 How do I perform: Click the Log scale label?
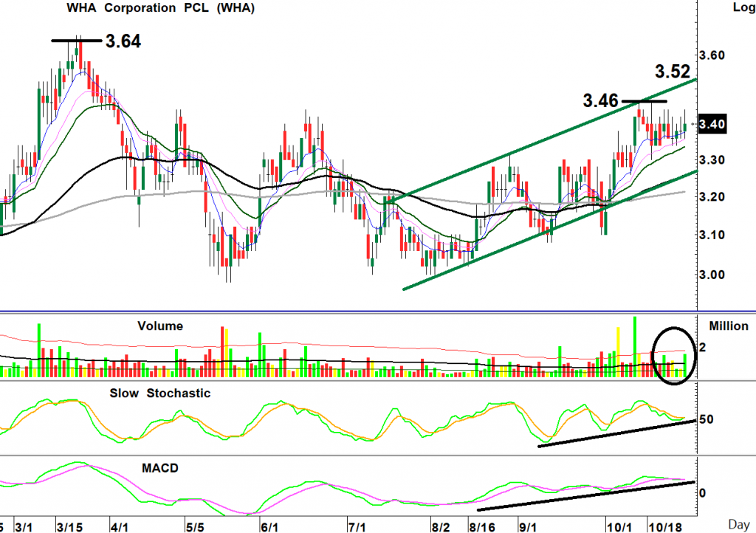(x=744, y=7)
